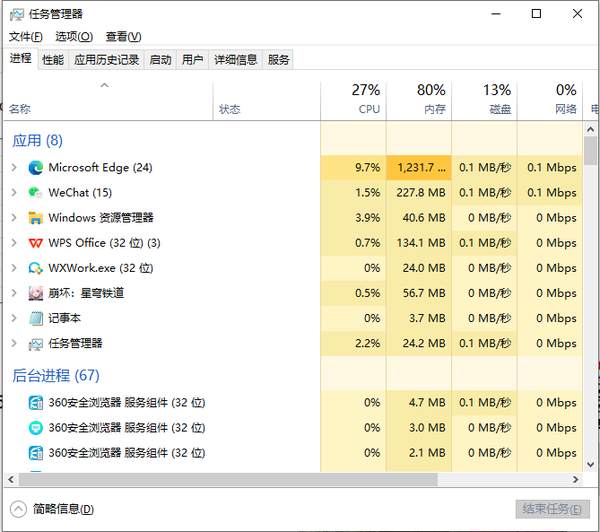Click the Task Manager title bar icon

pyautogui.click(x=16, y=15)
